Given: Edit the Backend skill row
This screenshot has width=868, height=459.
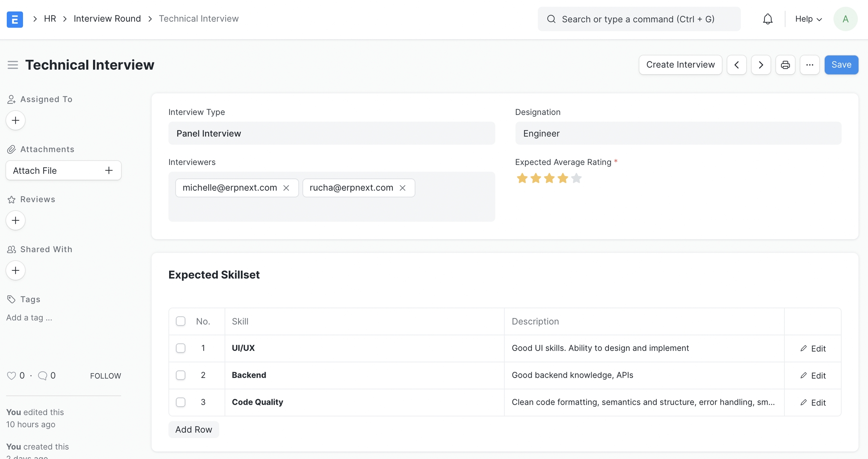Looking at the screenshot, I should [x=813, y=375].
